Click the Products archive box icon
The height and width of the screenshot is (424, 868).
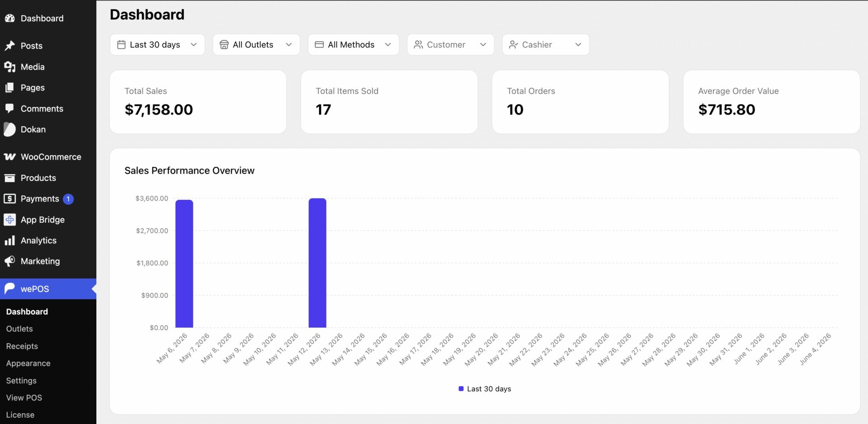(9, 178)
